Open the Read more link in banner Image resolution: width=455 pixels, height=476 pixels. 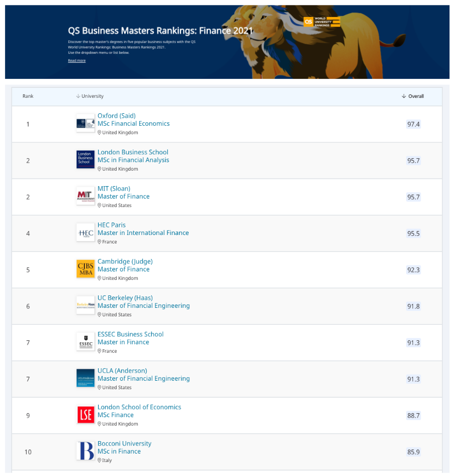(77, 61)
